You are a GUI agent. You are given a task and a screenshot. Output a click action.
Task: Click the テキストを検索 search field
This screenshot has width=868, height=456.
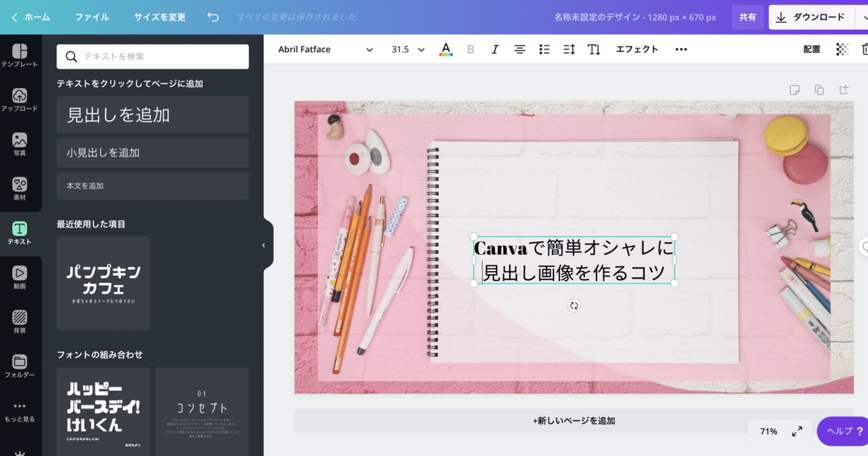pos(153,56)
